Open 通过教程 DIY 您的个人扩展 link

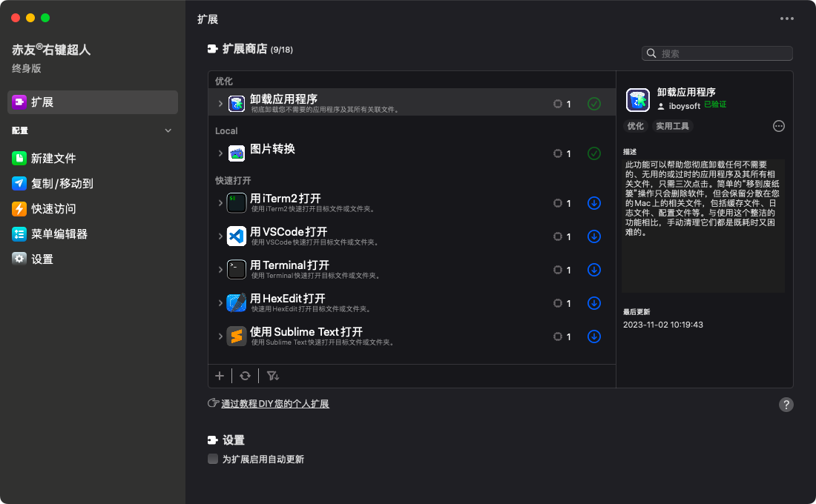pos(274,404)
